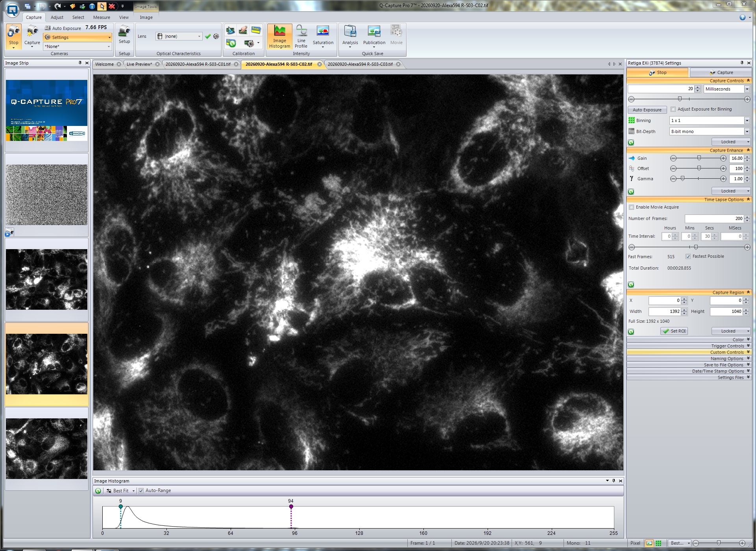Click Capture button in Retiga settings panel
This screenshot has height=551, width=756.
point(721,72)
